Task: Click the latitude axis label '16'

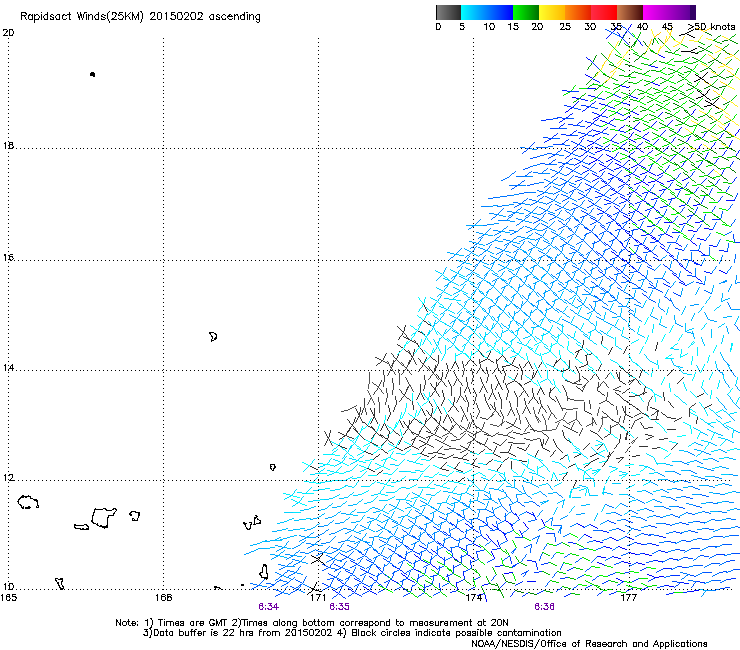Action: tap(8, 258)
